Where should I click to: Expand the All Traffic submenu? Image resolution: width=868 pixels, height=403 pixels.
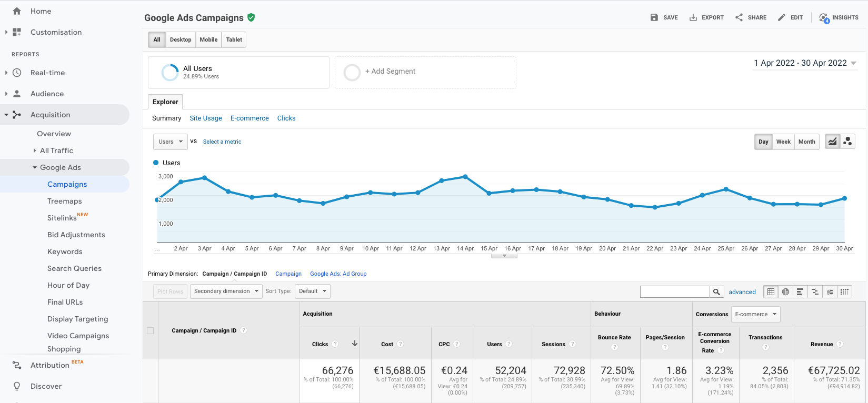pos(35,150)
